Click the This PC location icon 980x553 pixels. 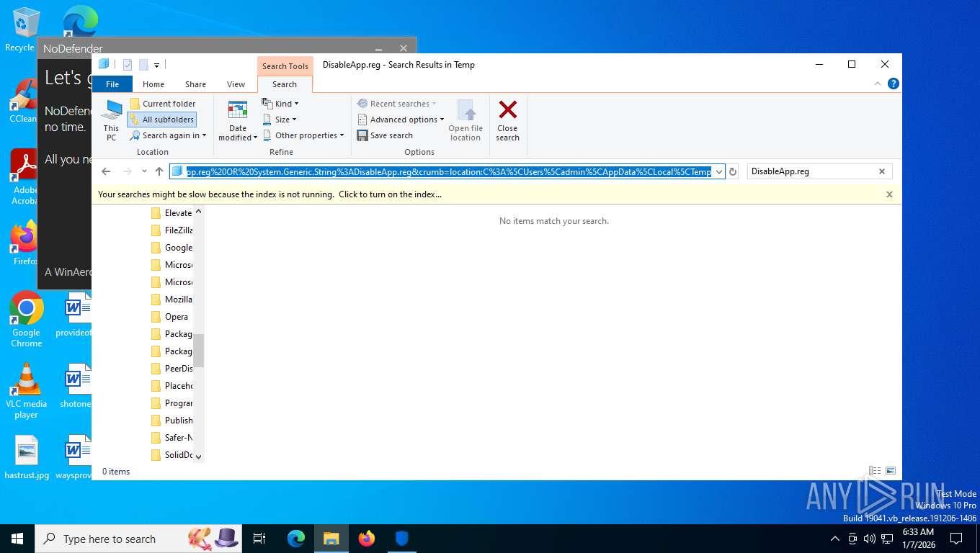coord(111,120)
